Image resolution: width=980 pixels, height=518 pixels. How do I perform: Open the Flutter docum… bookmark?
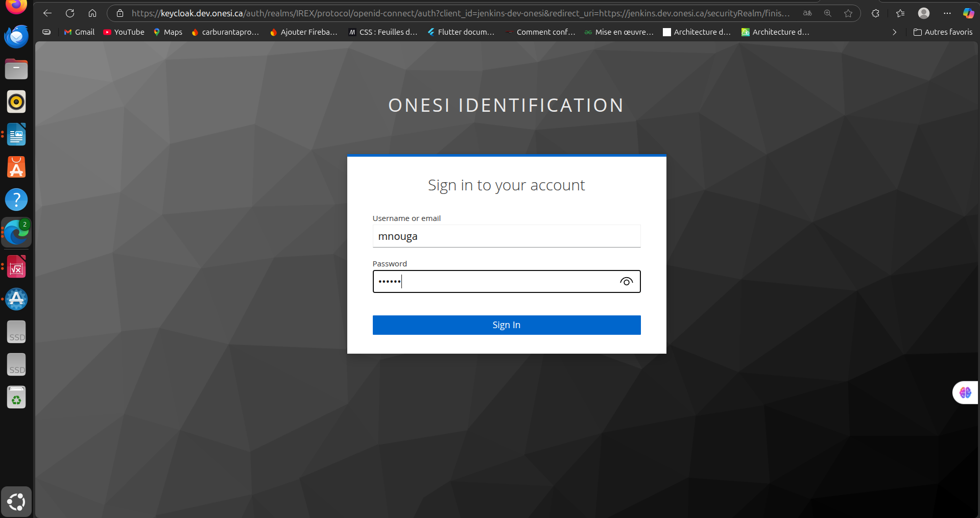[x=461, y=32]
